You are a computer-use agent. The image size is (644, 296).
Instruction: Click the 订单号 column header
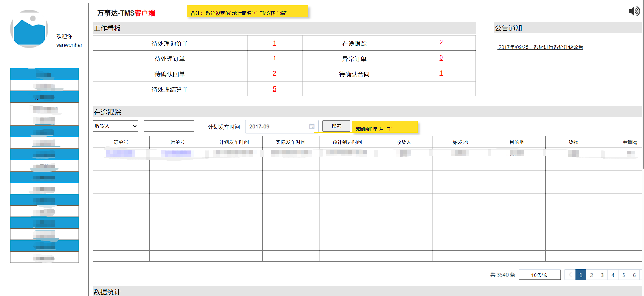[x=121, y=142]
